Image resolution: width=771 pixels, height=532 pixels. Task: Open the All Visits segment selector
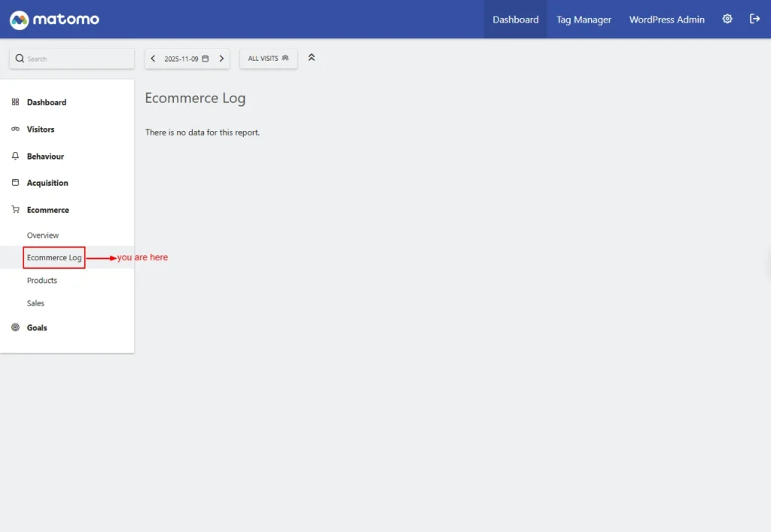pyautogui.click(x=268, y=59)
